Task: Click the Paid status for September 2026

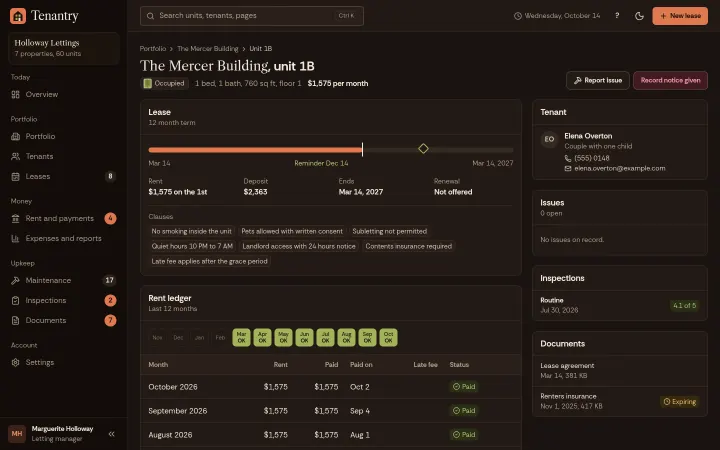Action: click(x=464, y=411)
